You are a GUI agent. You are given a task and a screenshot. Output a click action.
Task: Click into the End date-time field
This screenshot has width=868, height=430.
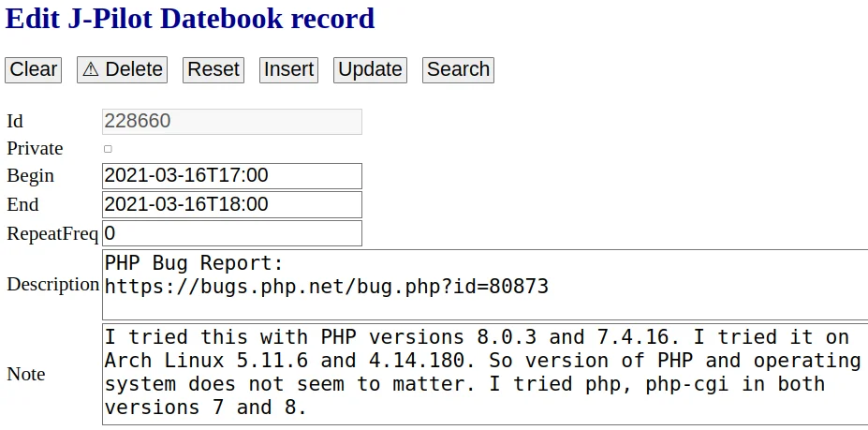point(231,204)
